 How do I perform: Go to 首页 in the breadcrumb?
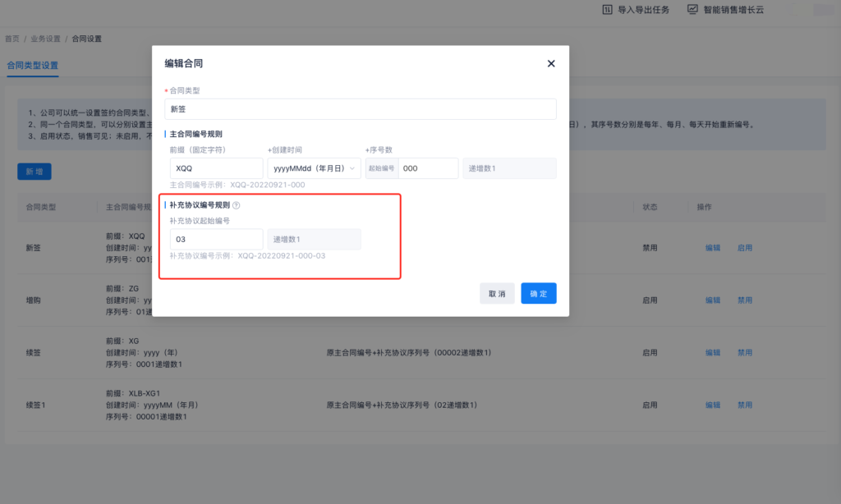click(12, 39)
